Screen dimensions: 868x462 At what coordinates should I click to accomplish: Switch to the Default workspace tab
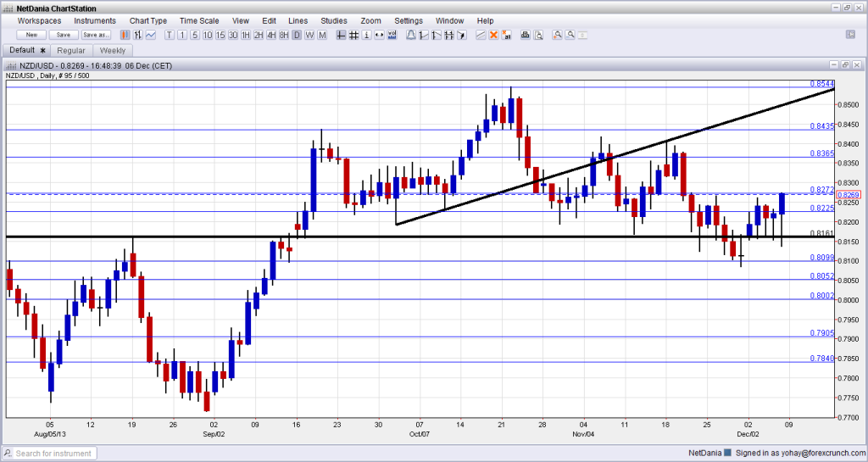tap(26, 50)
